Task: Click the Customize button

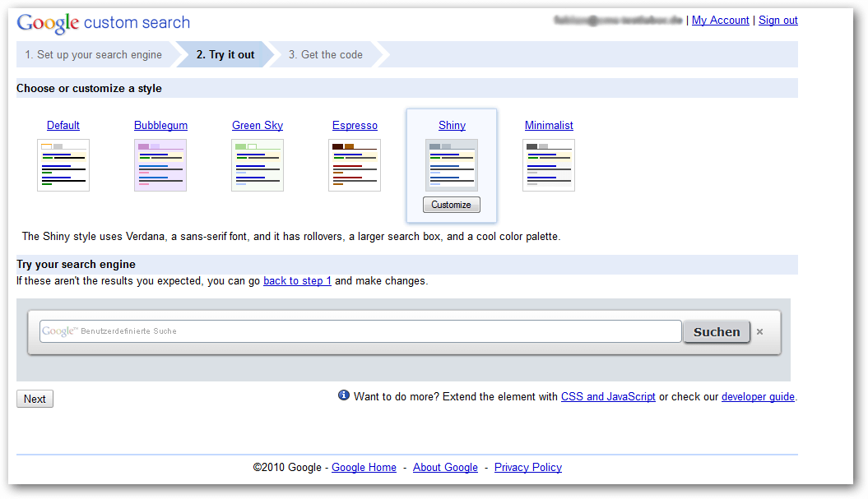Action: point(451,205)
